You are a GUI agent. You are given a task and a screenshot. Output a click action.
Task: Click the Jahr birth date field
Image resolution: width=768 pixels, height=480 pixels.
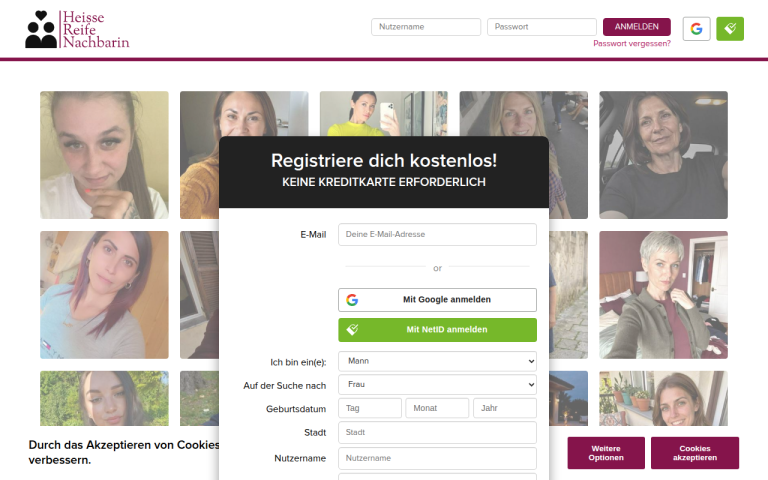pos(504,408)
